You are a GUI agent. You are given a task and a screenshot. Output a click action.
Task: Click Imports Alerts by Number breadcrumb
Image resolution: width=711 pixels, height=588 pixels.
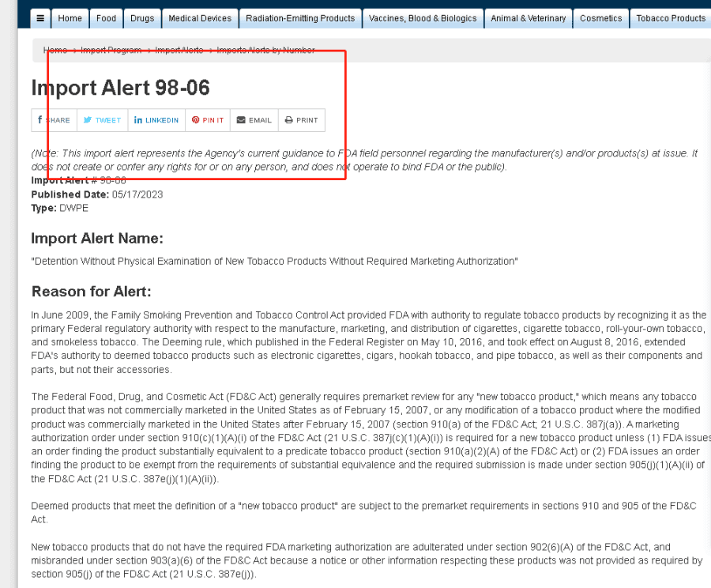(x=265, y=50)
